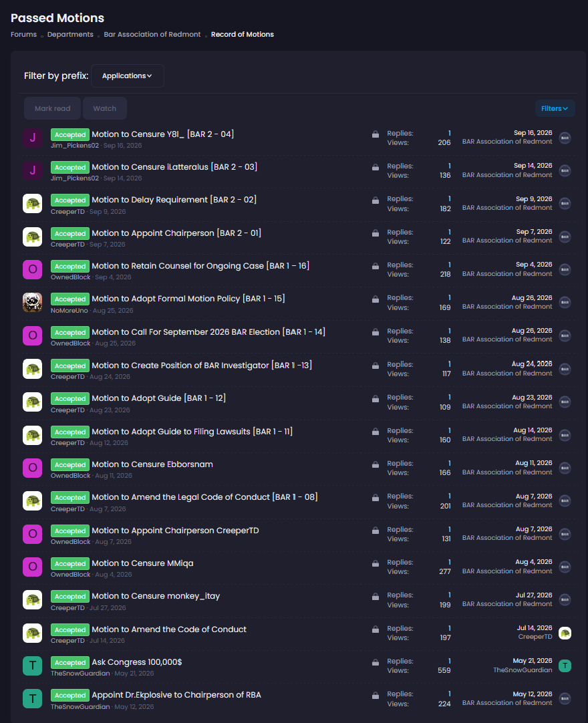Viewport: 588px width, 723px height.
Task: Click CreeperTD last-poster name on Amend Code of Conduct row
Action: tap(535, 637)
